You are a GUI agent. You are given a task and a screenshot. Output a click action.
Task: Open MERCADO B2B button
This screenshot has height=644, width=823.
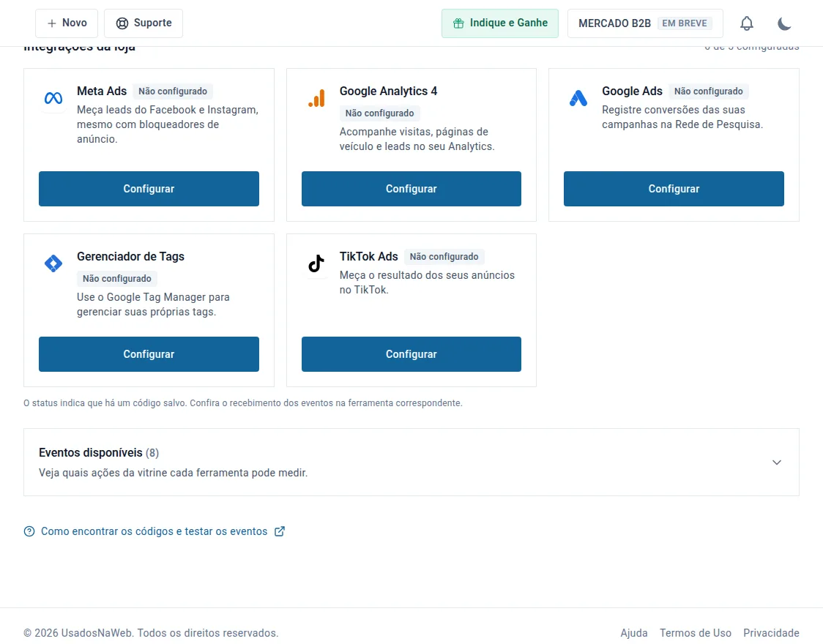pos(645,23)
